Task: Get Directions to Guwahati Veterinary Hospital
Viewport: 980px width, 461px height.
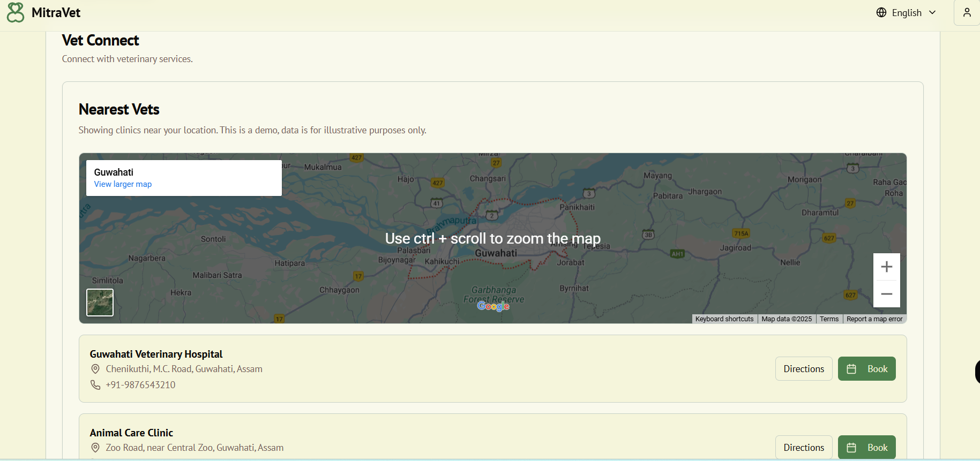Action: 804,369
